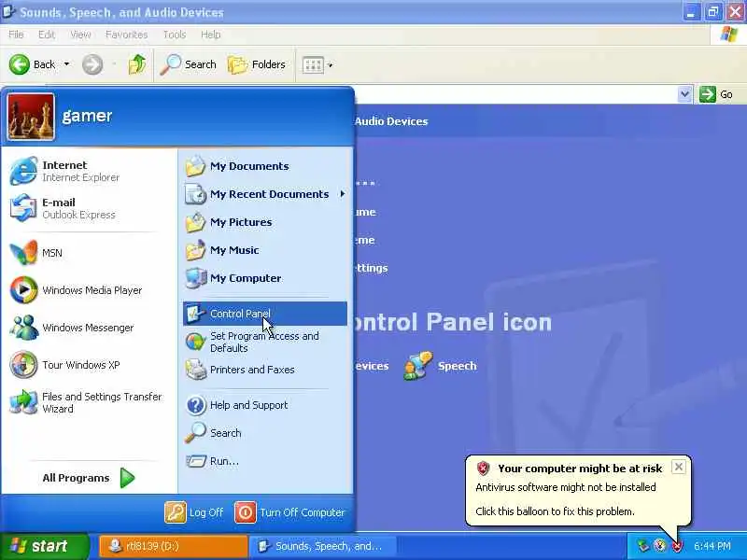Click the Go button
The width and height of the screenshot is (747, 560).
pyautogui.click(x=716, y=94)
